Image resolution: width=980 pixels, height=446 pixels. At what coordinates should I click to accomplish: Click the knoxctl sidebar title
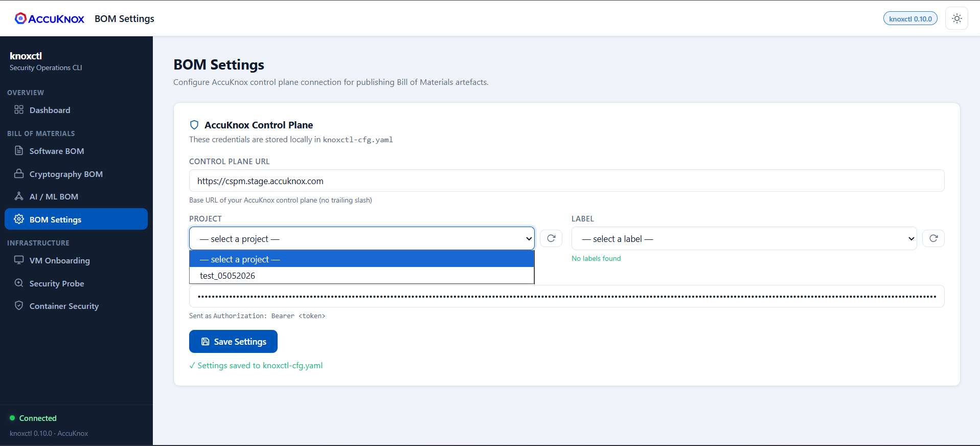point(26,56)
